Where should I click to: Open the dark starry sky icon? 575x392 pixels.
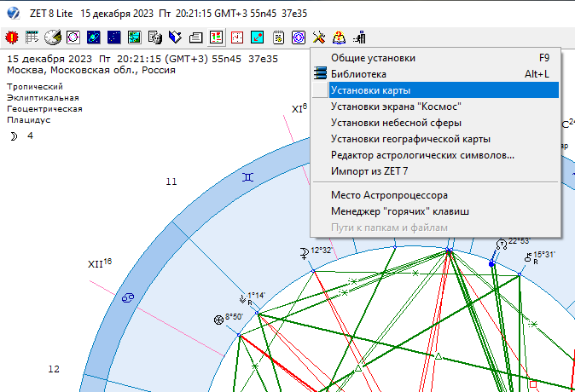(x=114, y=37)
